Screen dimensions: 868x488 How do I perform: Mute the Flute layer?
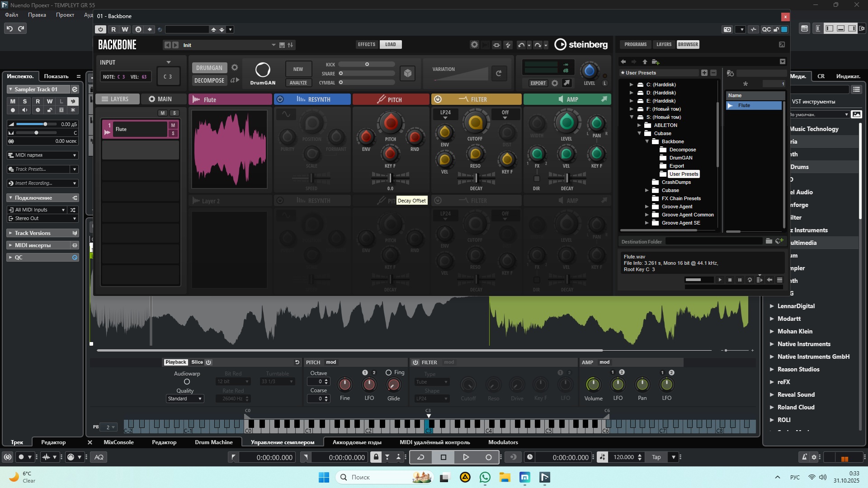(173, 125)
